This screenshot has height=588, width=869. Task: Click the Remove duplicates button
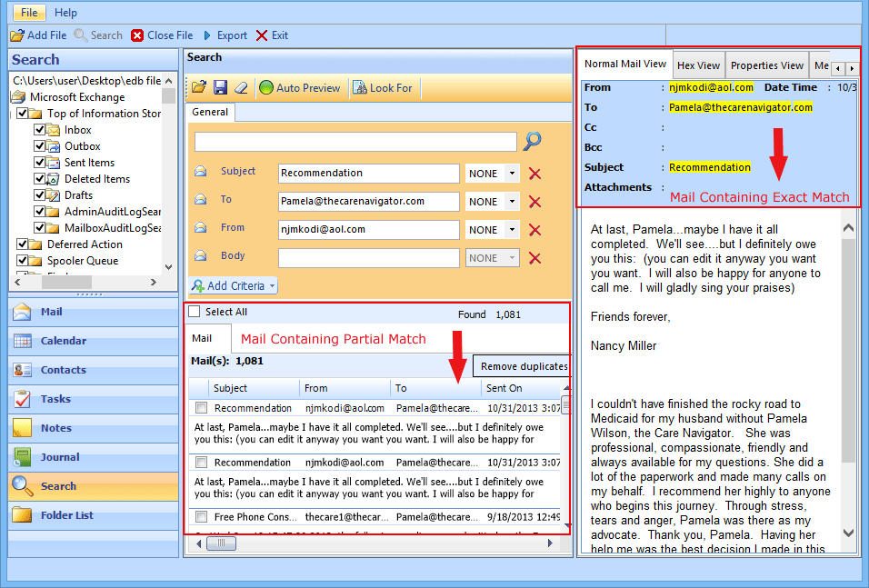coord(524,366)
